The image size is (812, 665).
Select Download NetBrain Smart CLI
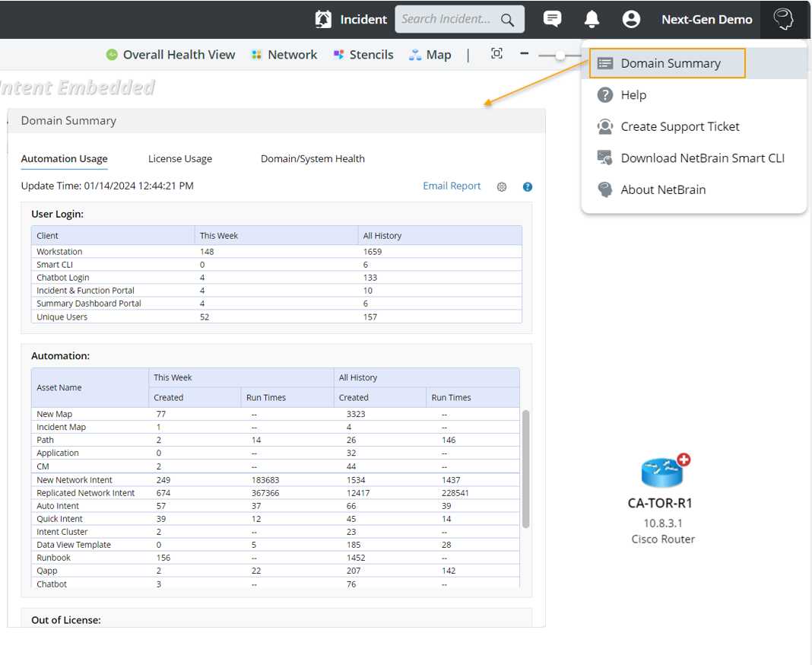[702, 158]
